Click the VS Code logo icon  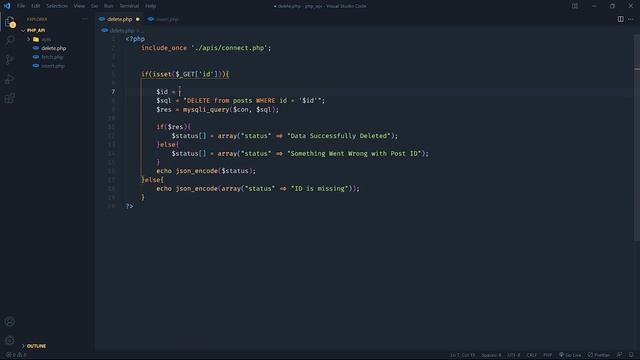pos(7,6)
